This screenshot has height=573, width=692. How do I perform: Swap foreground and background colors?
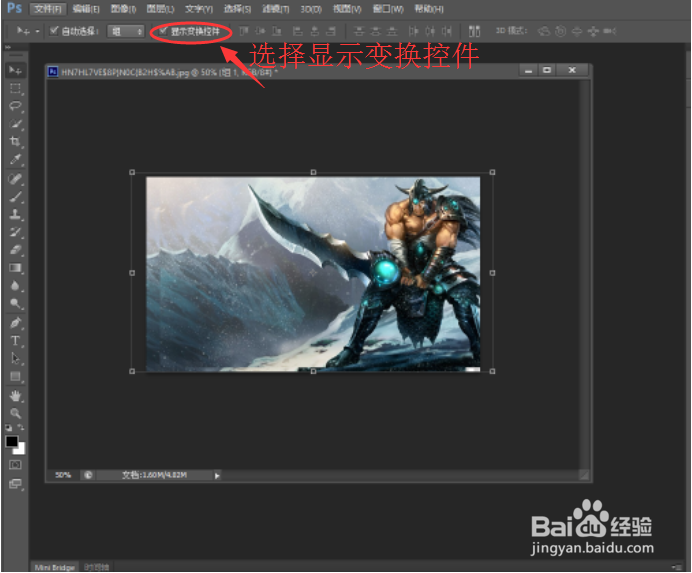21,427
